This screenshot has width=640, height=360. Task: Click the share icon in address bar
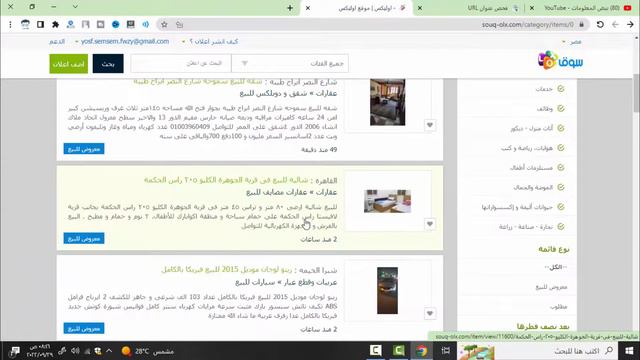tap(180, 24)
